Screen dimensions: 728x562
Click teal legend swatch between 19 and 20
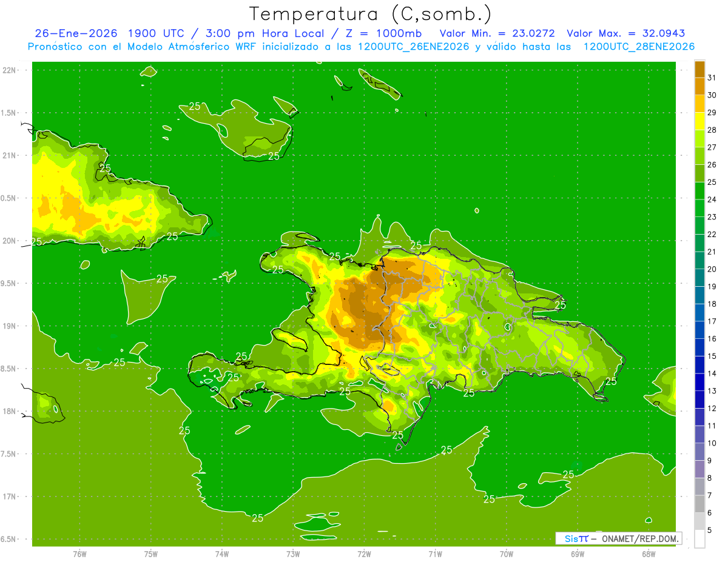pyautogui.click(x=699, y=278)
